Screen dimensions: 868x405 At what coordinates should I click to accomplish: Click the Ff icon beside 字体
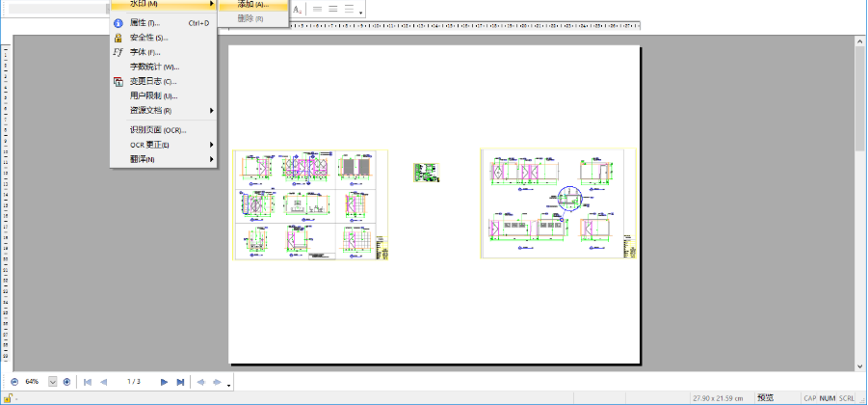118,52
